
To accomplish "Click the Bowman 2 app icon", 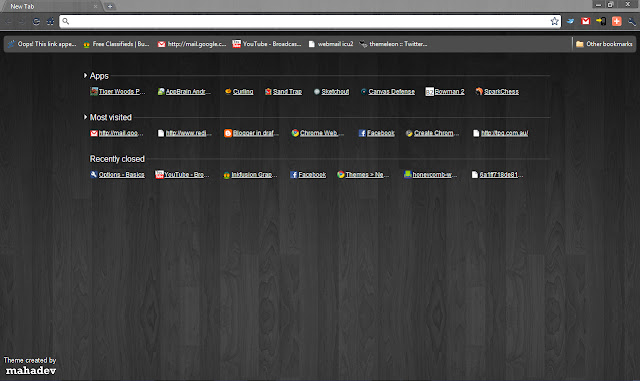I will click(429, 92).
